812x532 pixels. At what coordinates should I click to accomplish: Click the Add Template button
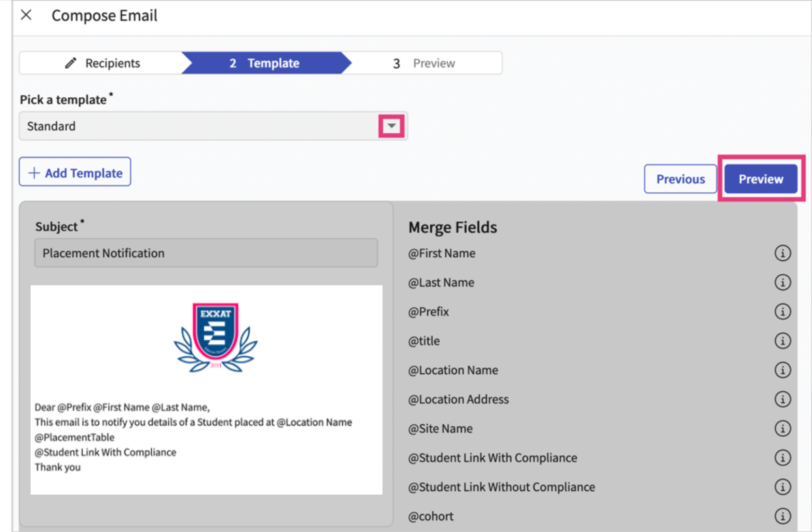75,173
